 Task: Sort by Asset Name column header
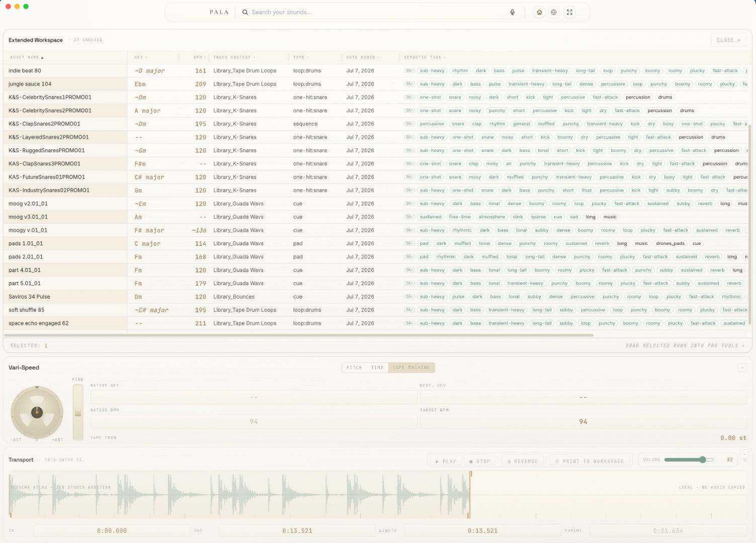click(x=27, y=57)
